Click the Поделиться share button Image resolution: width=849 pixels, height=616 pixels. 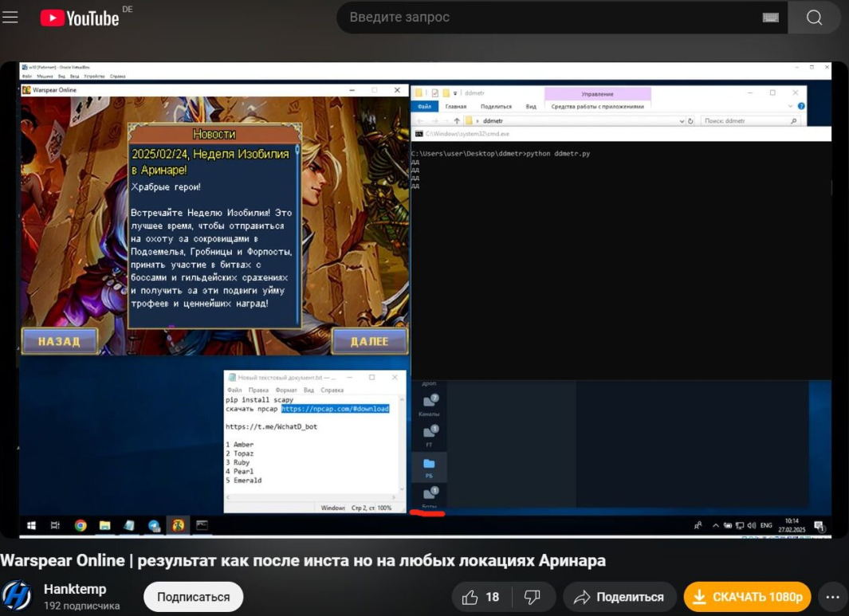[x=619, y=597]
